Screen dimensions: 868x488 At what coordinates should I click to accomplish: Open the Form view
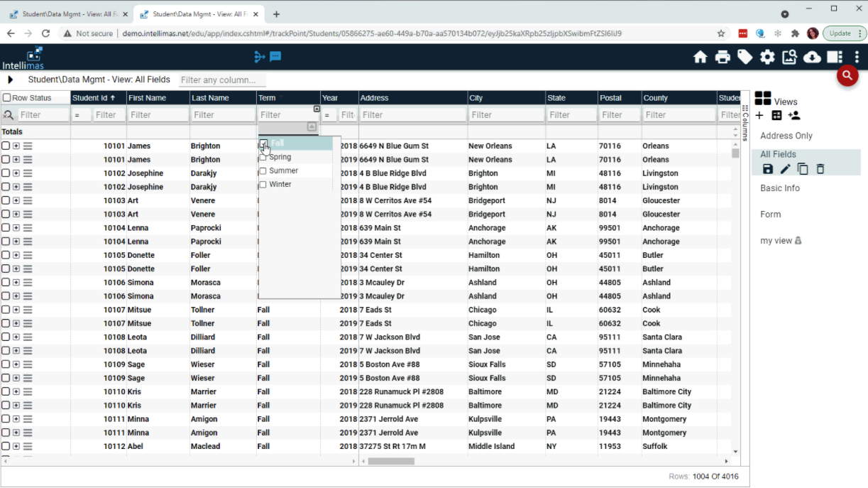[x=771, y=215]
